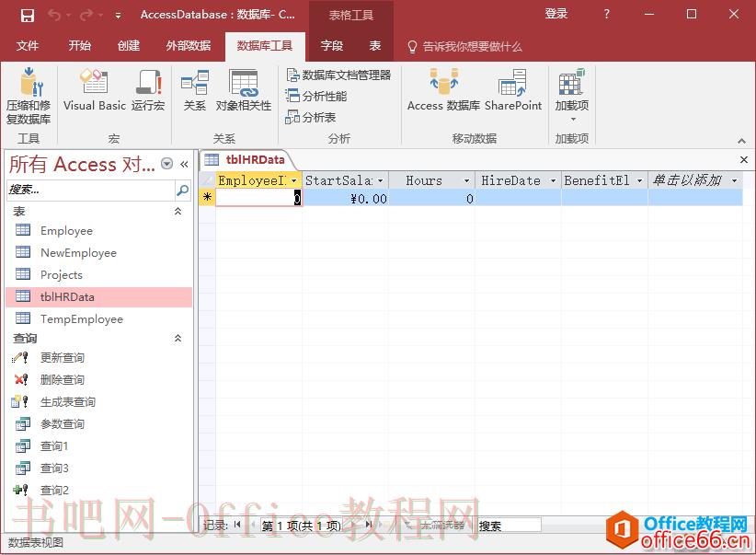Click the 运行宏 (Run Macro) icon

(148, 90)
